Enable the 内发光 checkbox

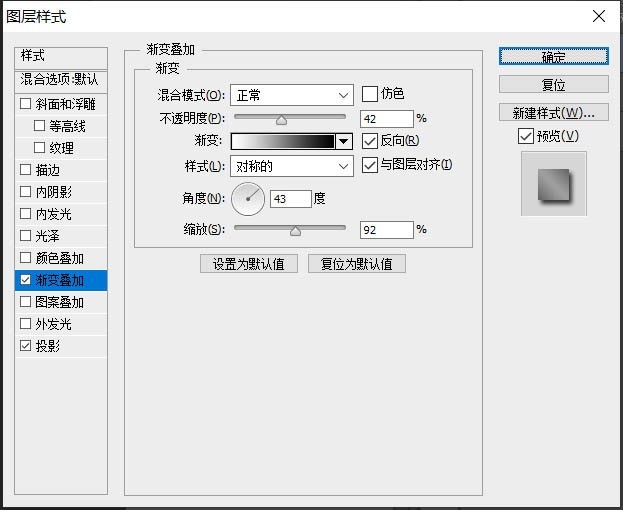[x=25, y=214]
